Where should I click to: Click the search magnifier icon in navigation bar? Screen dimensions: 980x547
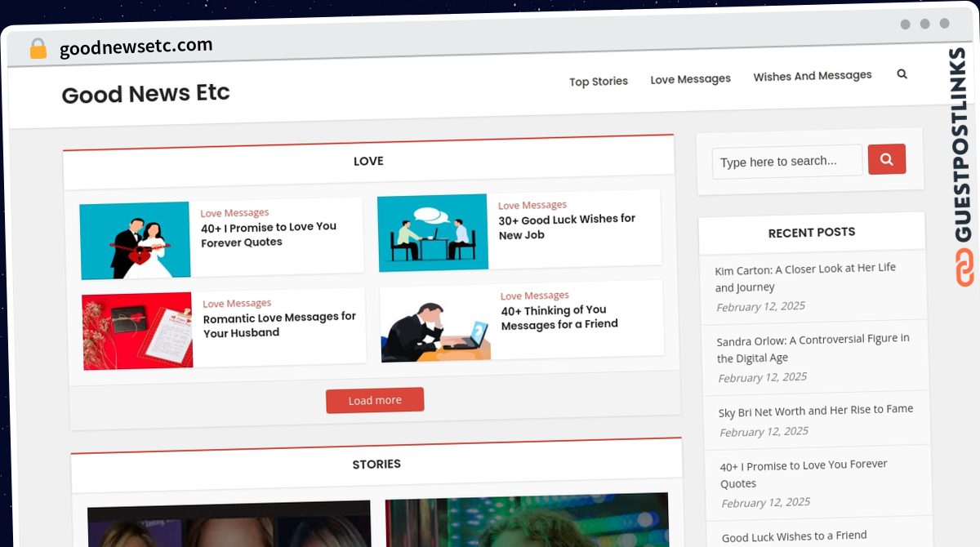[x=902, y=73]
